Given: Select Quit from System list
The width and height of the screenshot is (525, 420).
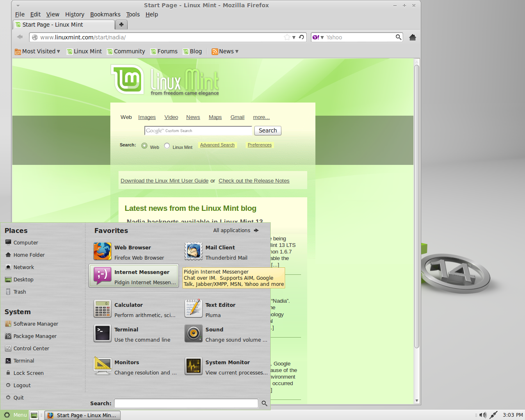Looking at the screenshot, I should coord(14,397).
